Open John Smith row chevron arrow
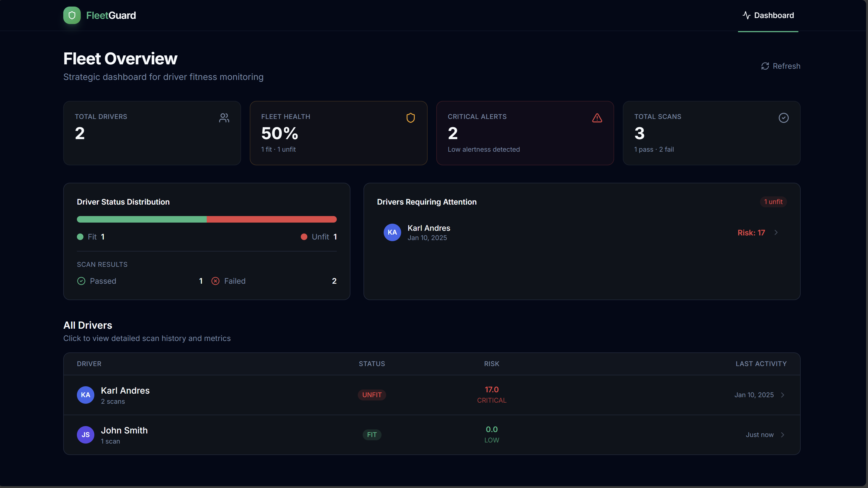Image resolution: width=868 pixels, height=488 pixels. click(783, 435)
